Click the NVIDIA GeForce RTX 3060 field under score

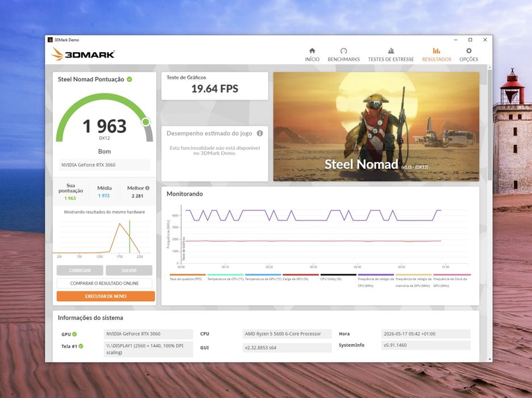coord(105,165)
